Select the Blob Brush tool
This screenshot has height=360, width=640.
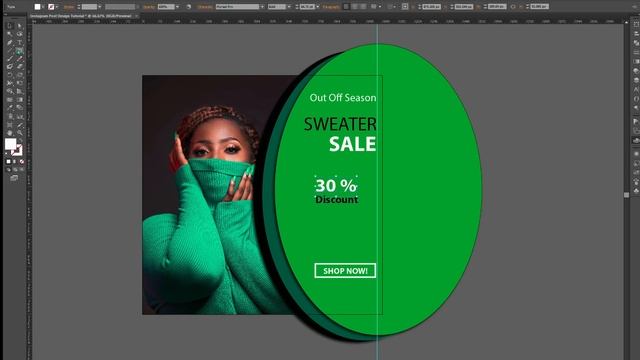tap(9, 67)
